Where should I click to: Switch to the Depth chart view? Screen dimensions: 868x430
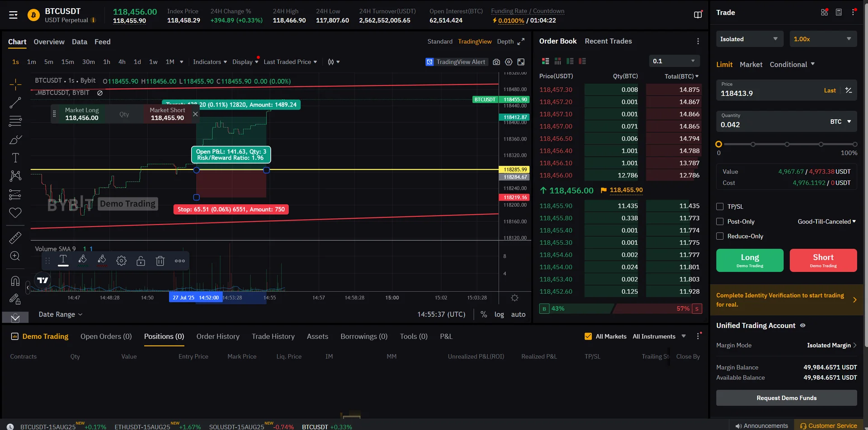click(x=505, y=42)
